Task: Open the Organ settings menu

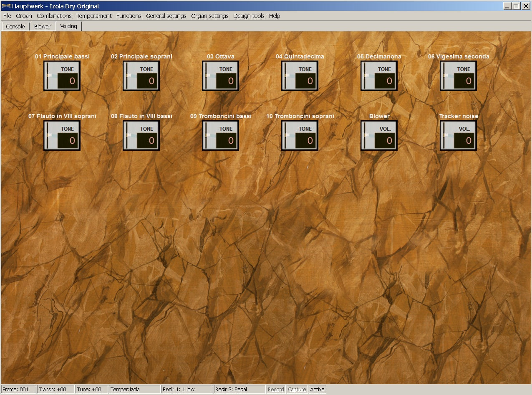Action: point(209,16)
